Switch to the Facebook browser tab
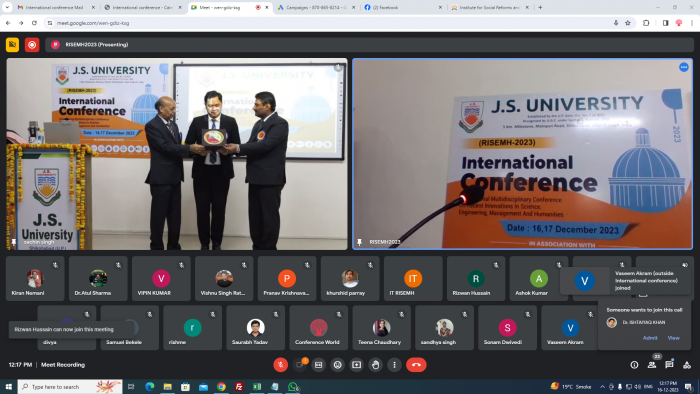The width and height of the screenshot is (700, 394). (x=402, y=8)
